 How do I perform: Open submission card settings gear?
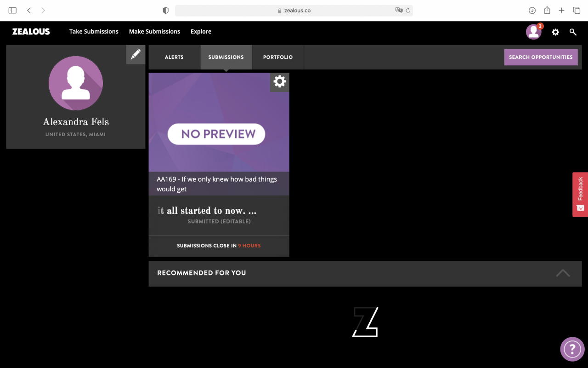(x=280, y=82)
